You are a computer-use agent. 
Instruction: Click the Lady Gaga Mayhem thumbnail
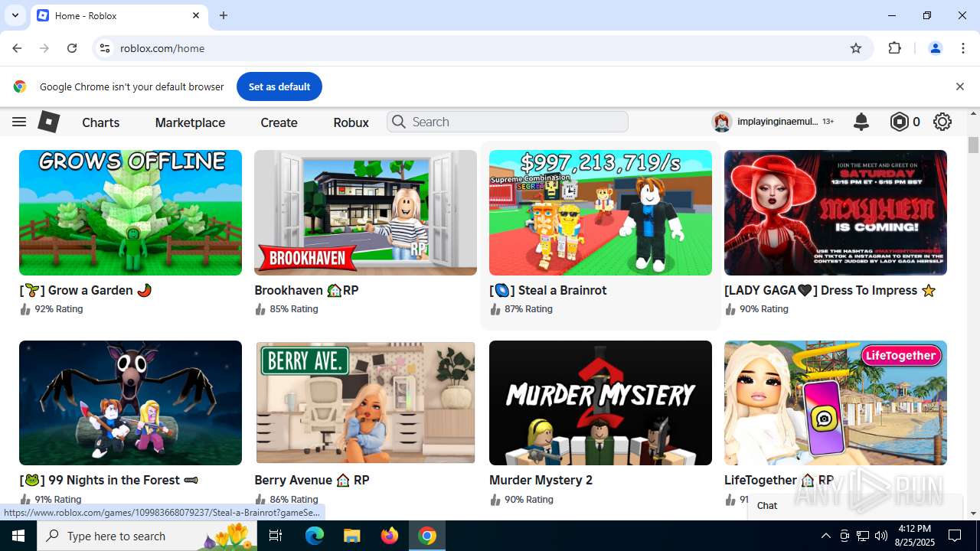[835, 213]
